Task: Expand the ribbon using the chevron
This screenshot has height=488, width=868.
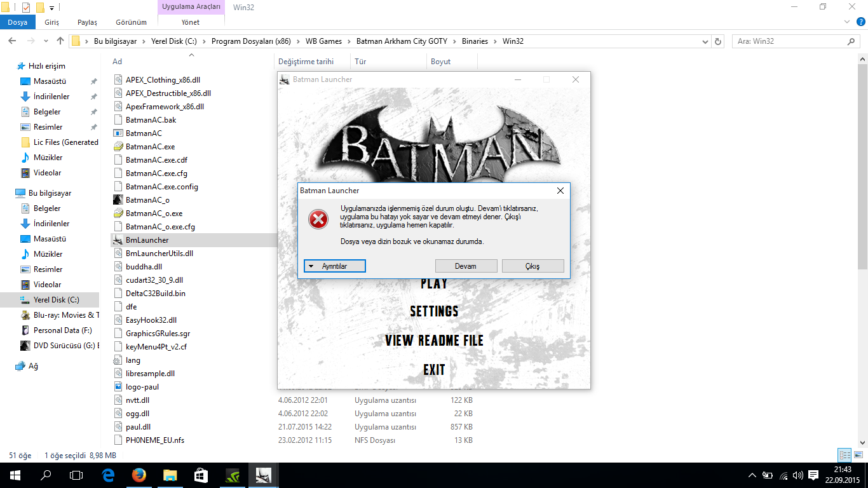Action: (x=846, y=22)
